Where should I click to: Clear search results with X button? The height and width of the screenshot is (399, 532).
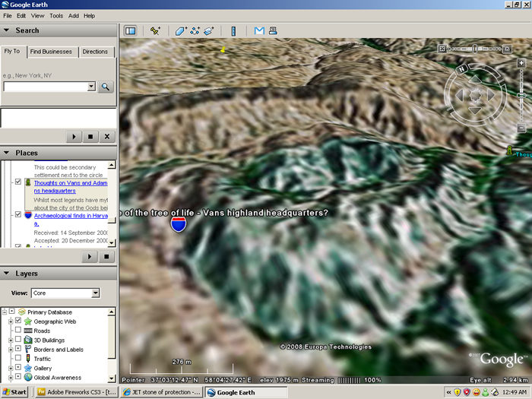click(x=107, y=137)
